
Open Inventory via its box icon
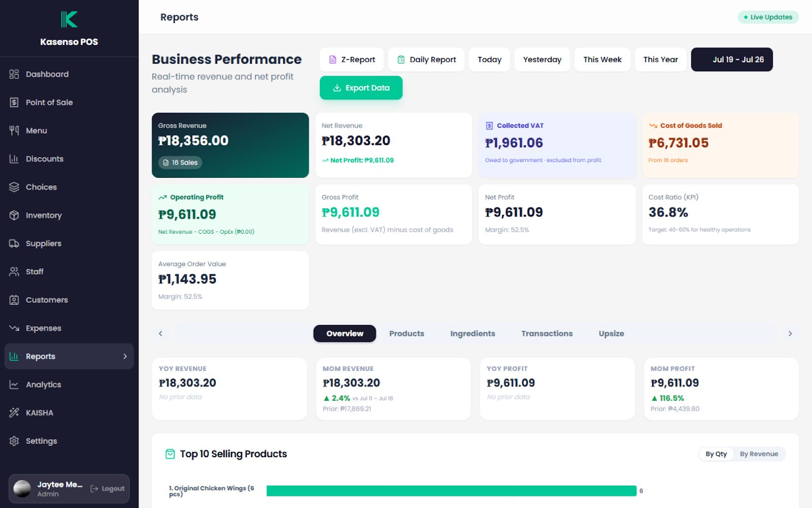tap(14, 215)
